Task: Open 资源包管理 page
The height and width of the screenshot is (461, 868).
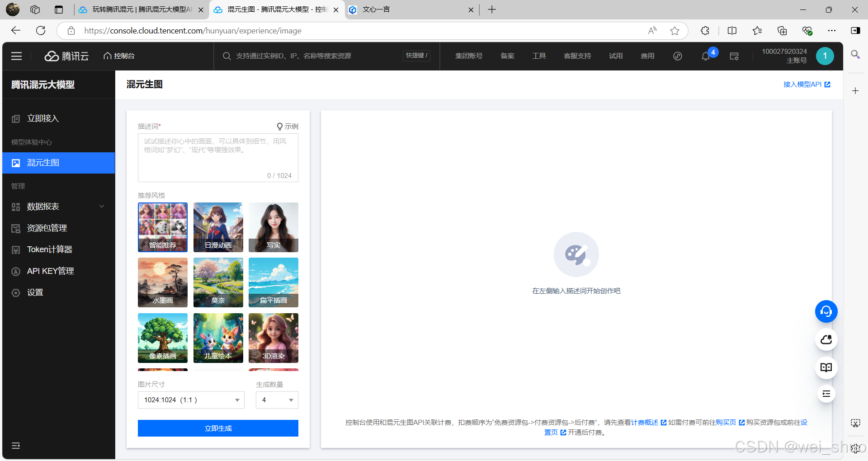Action: pyautogui.click(x=59, y=228)
